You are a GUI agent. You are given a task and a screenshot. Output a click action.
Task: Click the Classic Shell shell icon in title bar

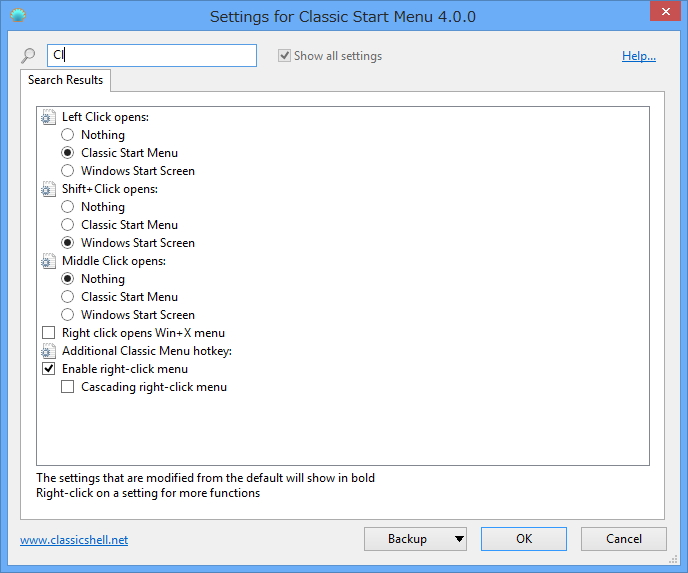pos(18,16)
